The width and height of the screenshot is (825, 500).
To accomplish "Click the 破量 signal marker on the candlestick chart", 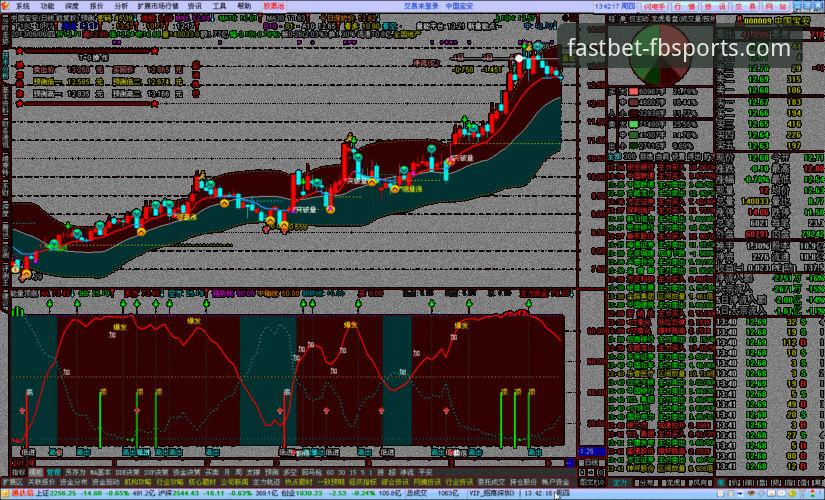I will [465, 158].
